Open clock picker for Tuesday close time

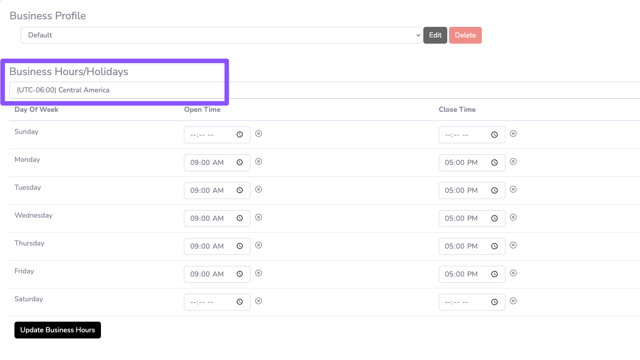[494, 190]
